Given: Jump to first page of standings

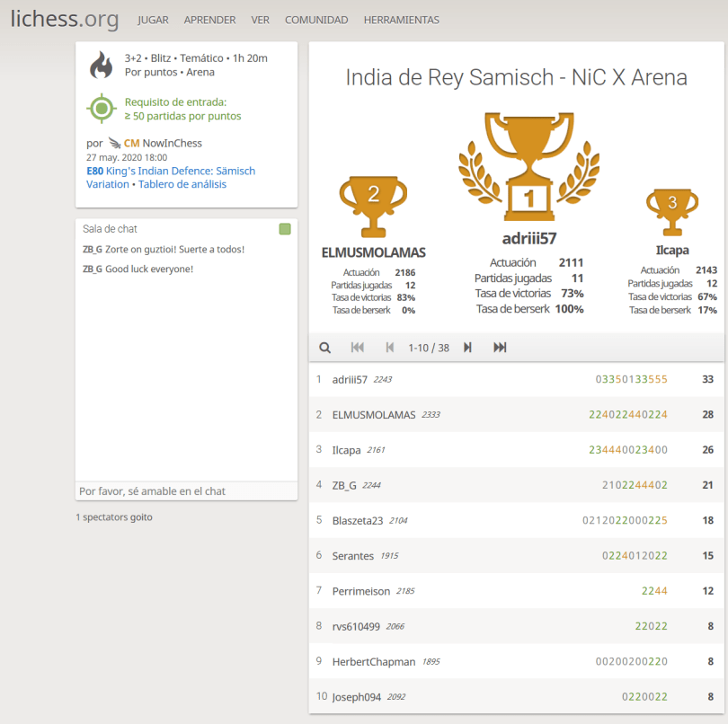Looking at the screenshot, I should (357, 348).
